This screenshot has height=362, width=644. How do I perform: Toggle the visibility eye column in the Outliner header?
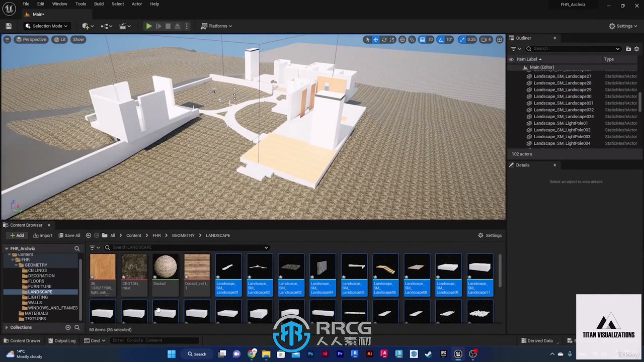511,59
